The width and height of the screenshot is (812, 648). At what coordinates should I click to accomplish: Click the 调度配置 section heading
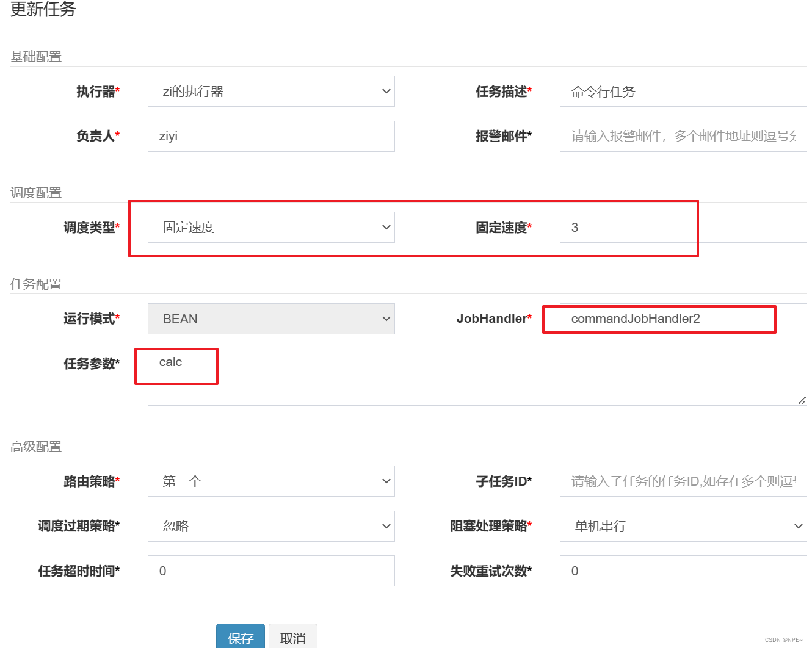pyautogui.click(x=36, y=193)
